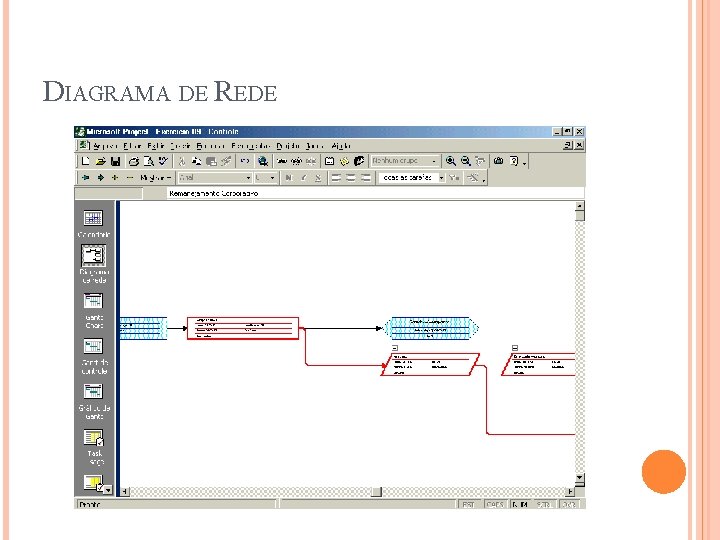Unlink the selected tasks

296,161
